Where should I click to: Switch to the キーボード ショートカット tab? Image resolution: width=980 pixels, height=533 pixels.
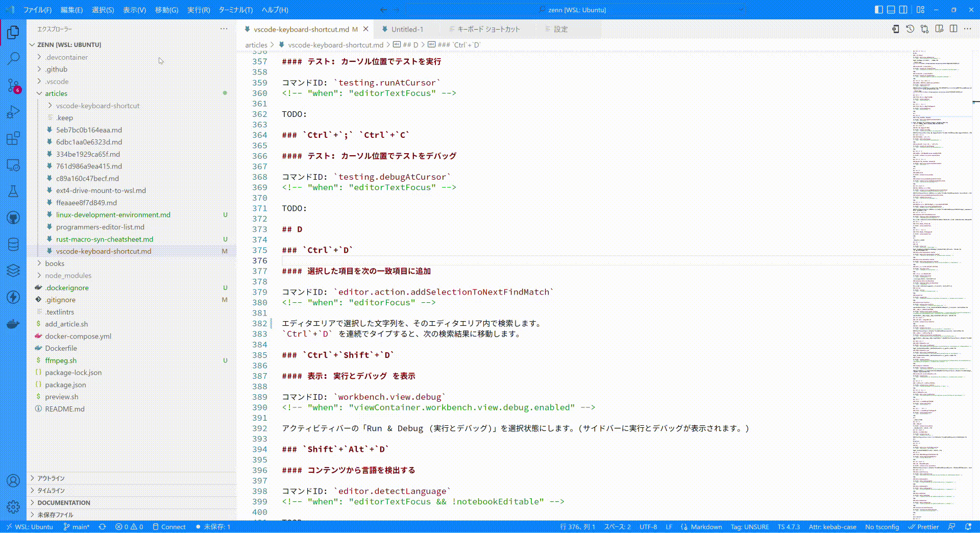[488, 29]
